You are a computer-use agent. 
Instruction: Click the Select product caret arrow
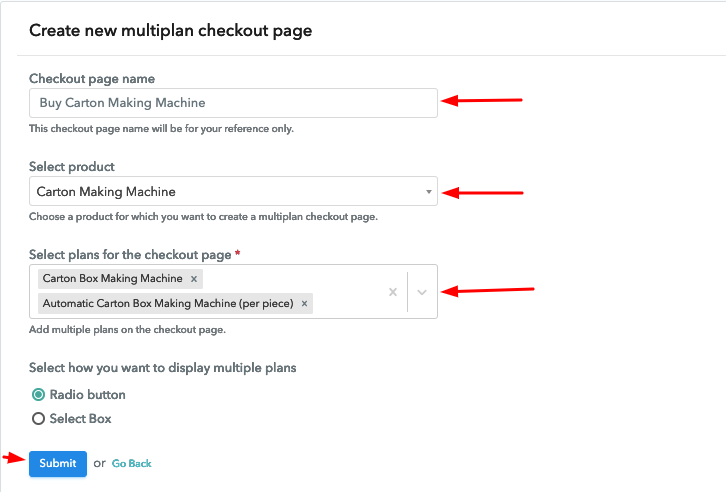[428, 192]
